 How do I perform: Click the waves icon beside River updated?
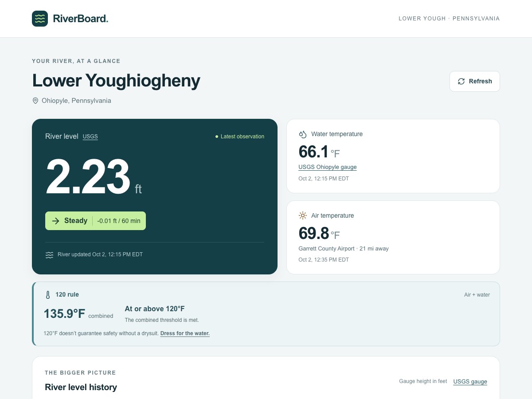(x=49, y=255)
